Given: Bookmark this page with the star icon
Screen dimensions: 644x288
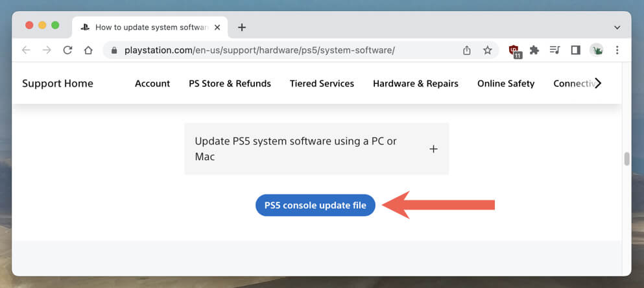Looking at the screenshot, I should coord(488,50).
